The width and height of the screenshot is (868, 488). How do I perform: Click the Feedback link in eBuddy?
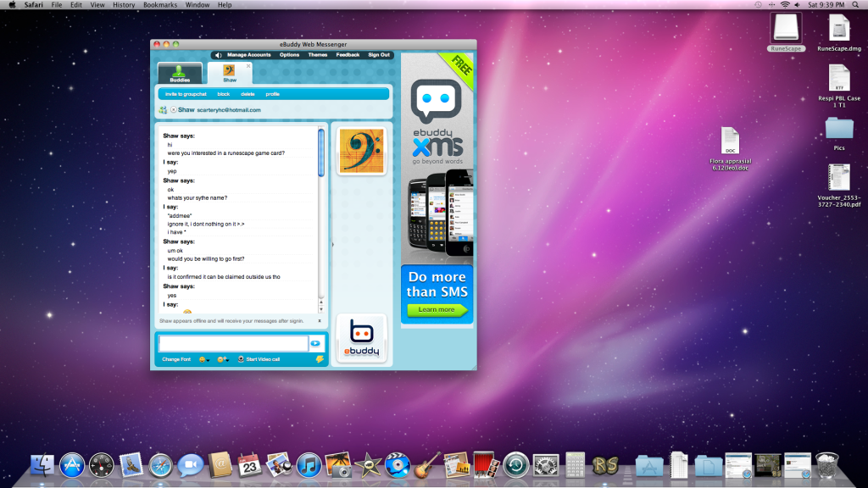click(348, 55)
